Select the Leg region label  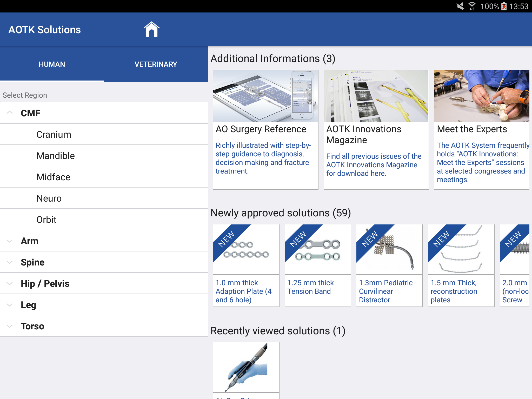pyautogui.click(x=29, y=305)
